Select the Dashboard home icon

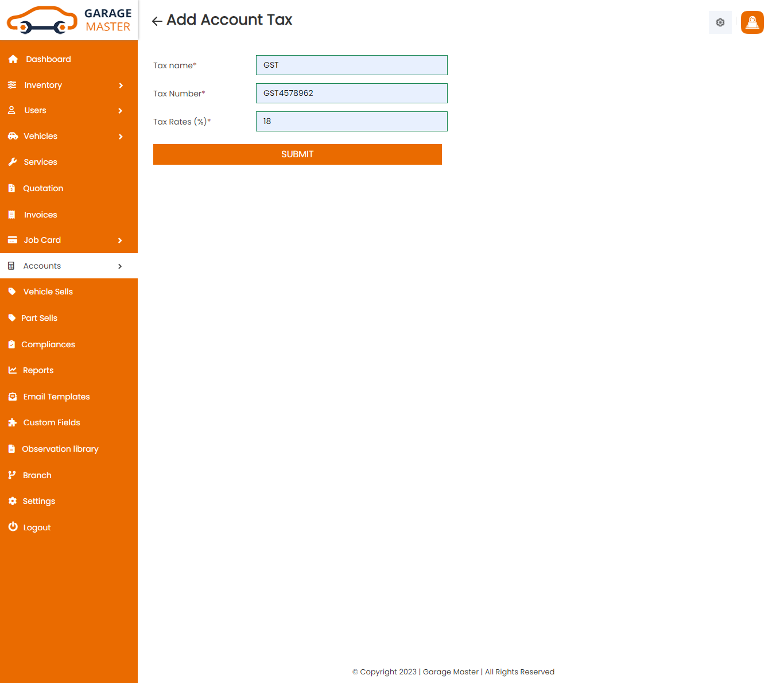tap(13, 59)
